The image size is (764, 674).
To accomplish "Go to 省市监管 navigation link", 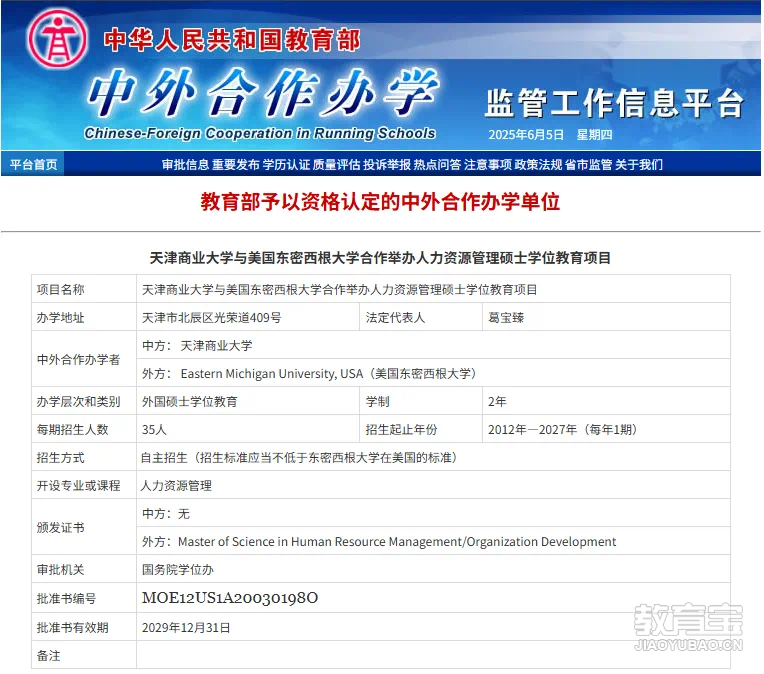I will (x=589, y=165).
